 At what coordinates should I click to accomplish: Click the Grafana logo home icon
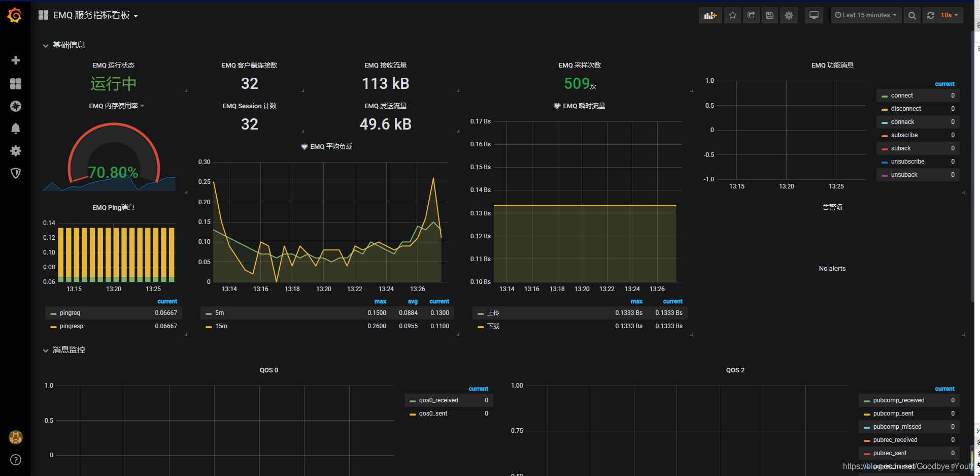point(15,15)
